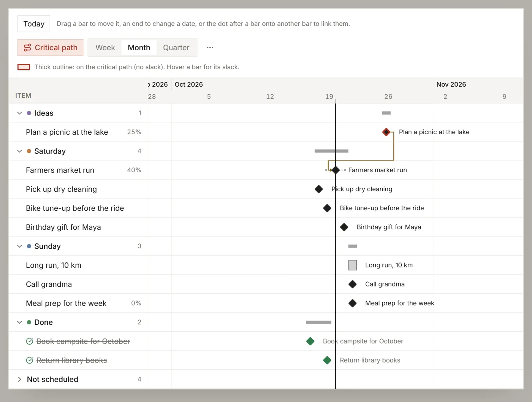532x402 pixels.
Task: Expand the Not scheduled group
Action: click(19, 379)
